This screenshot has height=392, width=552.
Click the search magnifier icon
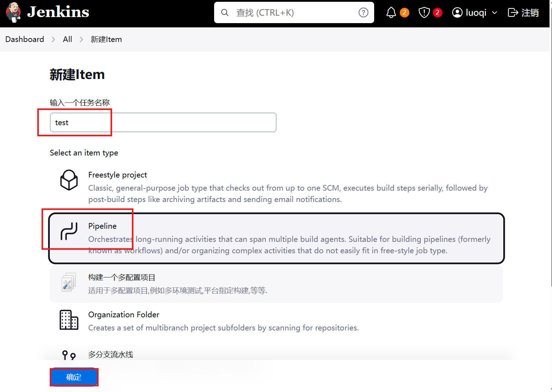tap(225, 13)
